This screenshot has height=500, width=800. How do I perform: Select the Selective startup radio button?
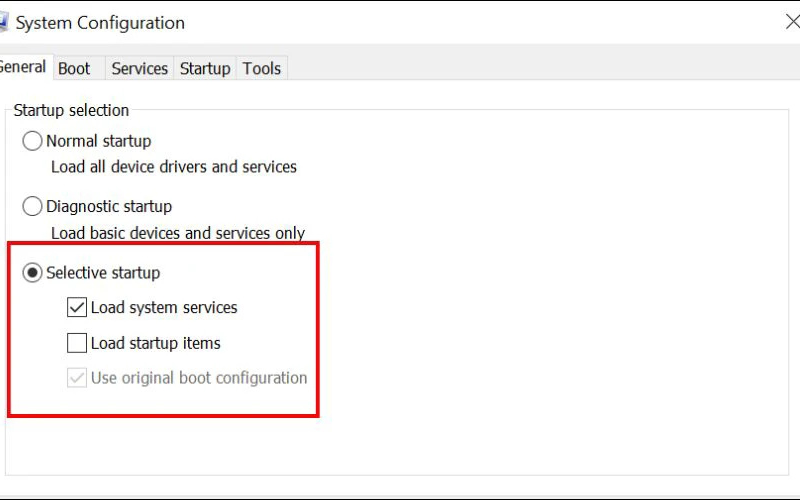pyautogui.click(x=33, y=272)
